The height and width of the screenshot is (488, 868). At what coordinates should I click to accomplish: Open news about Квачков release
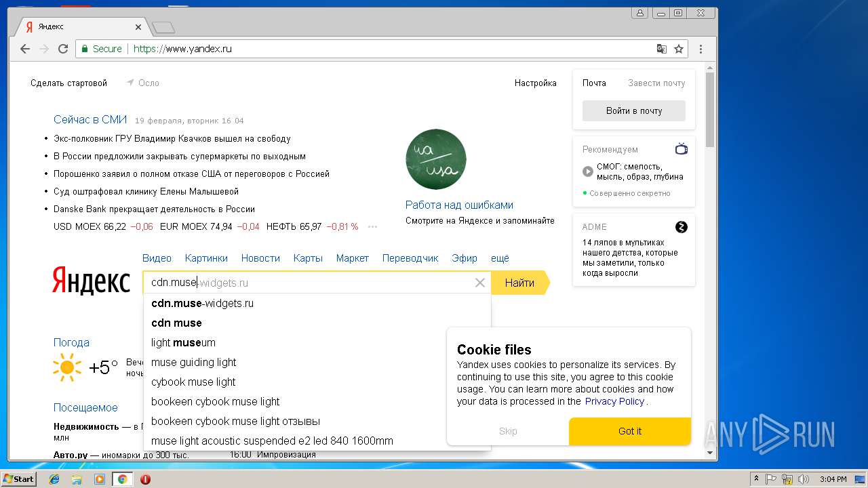click(172, 138)
